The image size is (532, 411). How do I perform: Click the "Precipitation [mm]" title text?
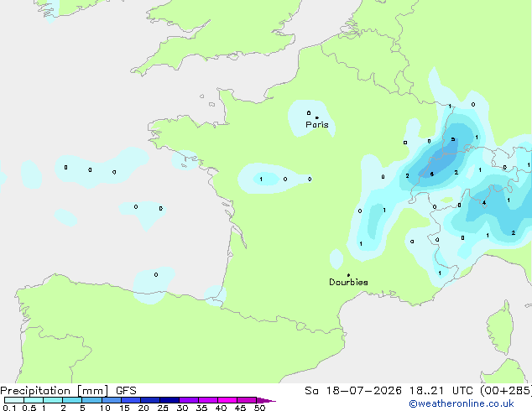[55, 391]
